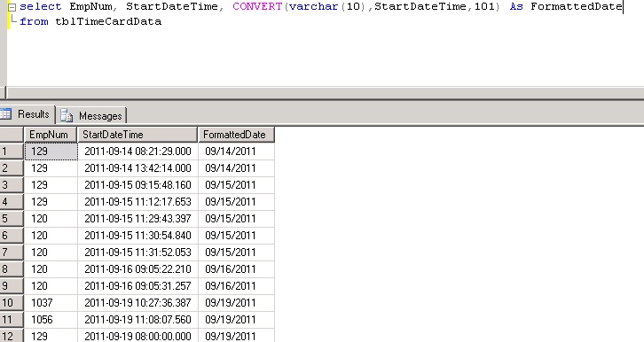Select row header 3
644x342 pixels.
click(12, 185)
